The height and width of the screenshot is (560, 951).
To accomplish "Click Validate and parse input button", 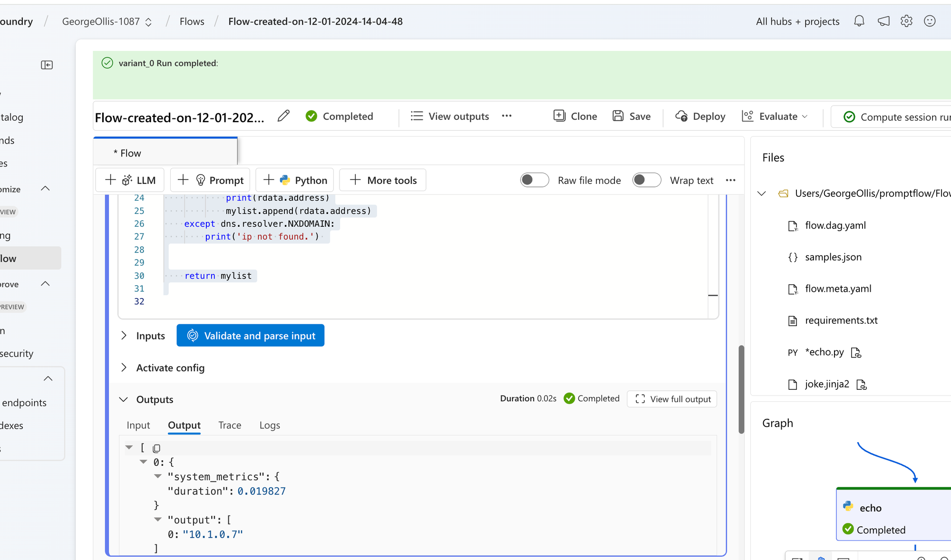I will (250, 336).
